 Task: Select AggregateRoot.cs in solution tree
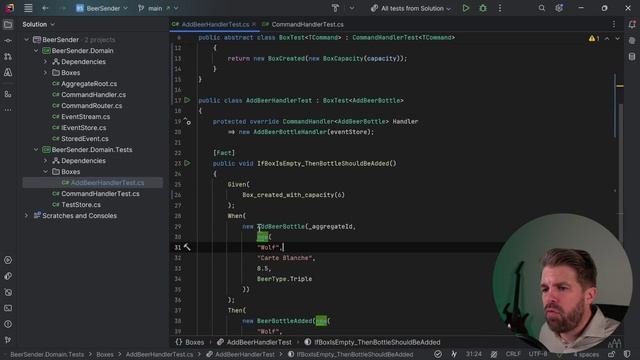[89, 84]
